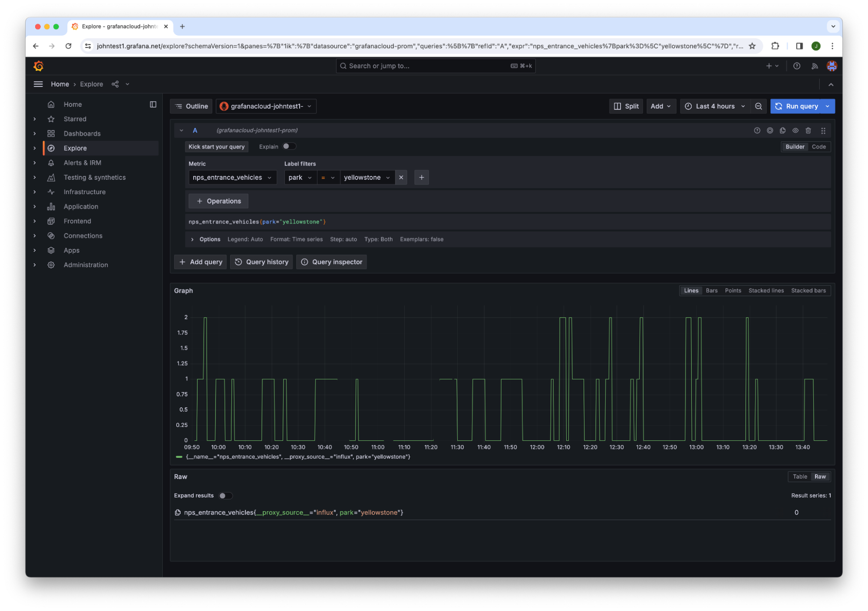Open the Last 4 hours time picker
This screenshot has height=611, width=868.
point(714,106)
